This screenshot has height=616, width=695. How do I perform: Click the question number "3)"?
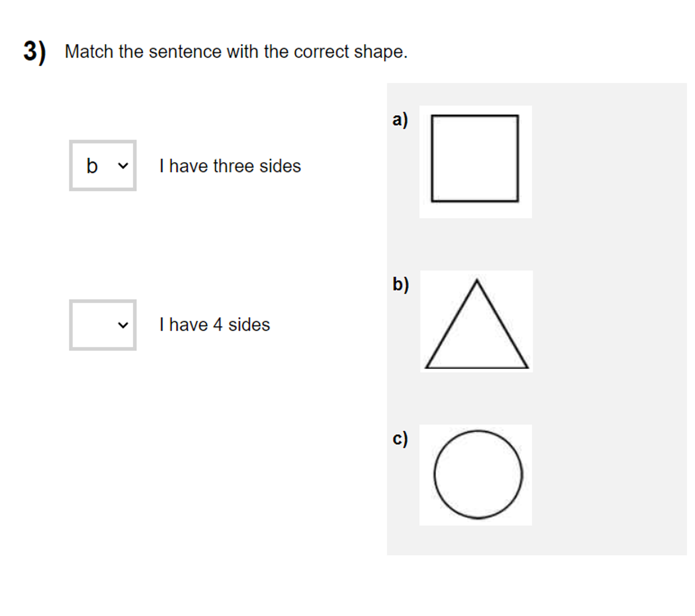click(34, 51)
